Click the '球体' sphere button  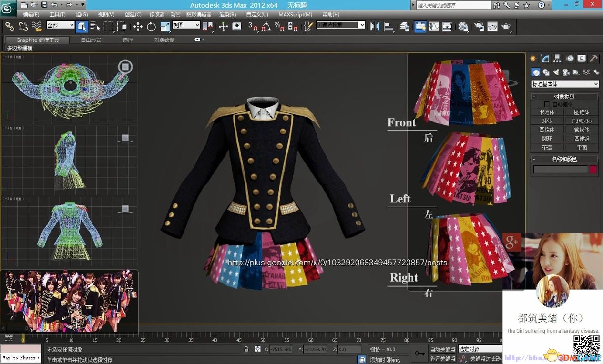(x=547, y=121)
